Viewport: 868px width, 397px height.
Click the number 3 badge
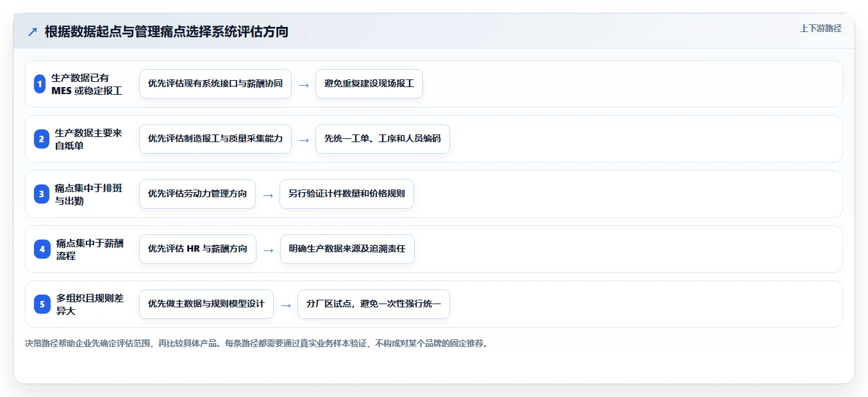(x=41, y=194)
